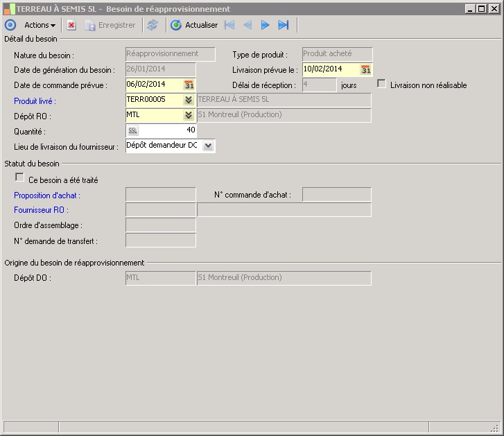Click the Enregistrer save button
This screenshot has width=504, height=436.
point(110,25)
